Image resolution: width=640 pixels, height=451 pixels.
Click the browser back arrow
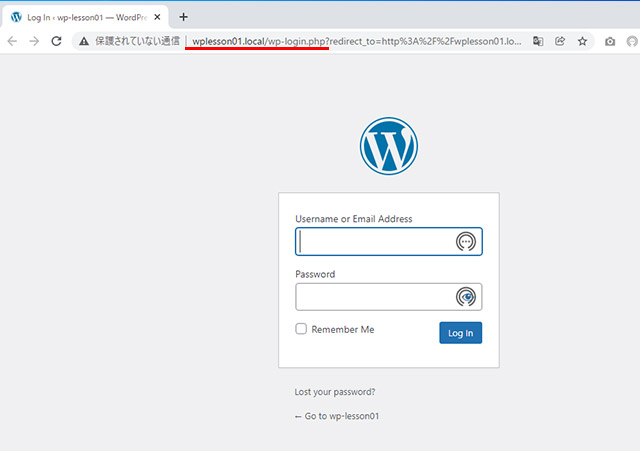[13, 41]
